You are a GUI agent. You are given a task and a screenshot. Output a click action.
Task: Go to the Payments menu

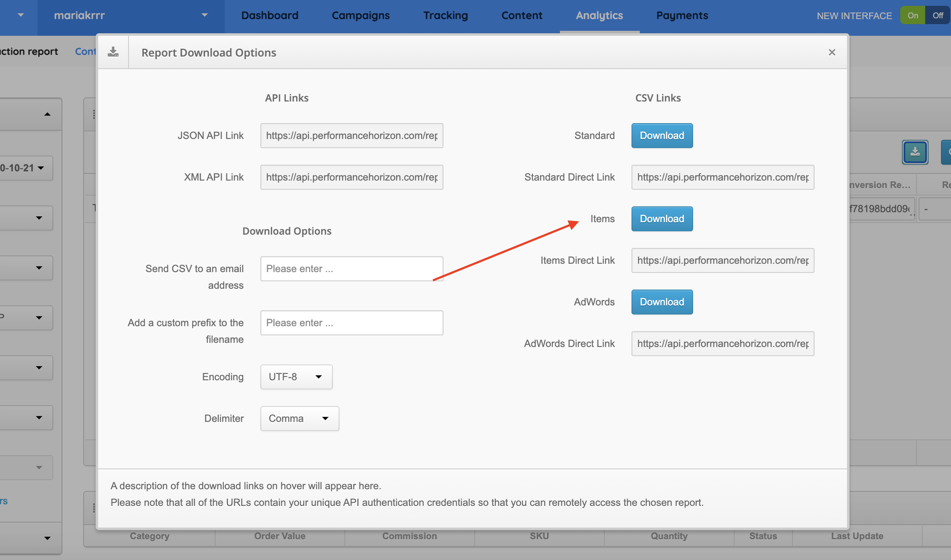(x=682, y=15)
